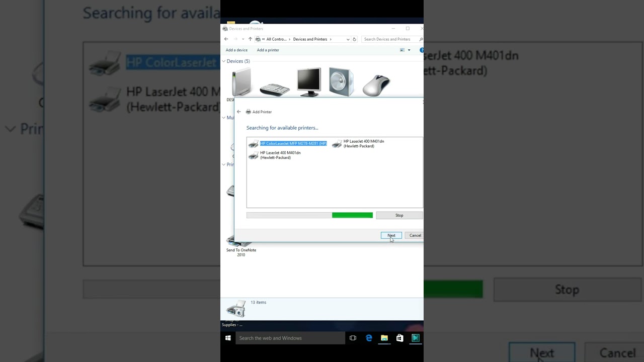Select HP ColorLaserJet MFP M278-M281 printer
Image resolution: width=644 pixels, height=362 pixels.
click(x=288, y=144)
